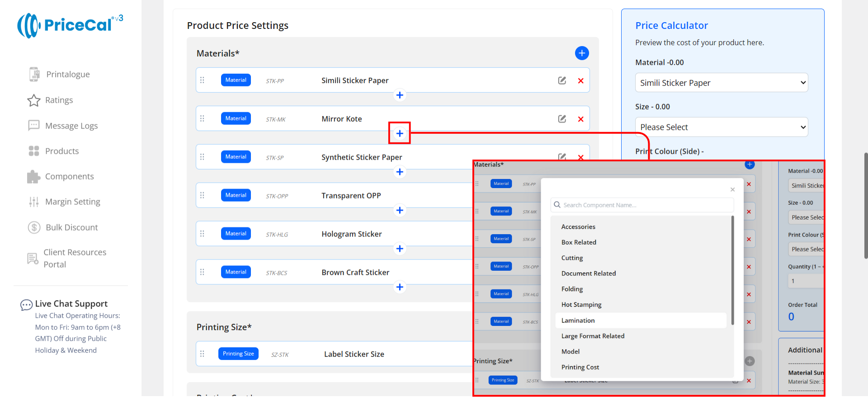Click plus icon below Brown Craft Sticker
Viewport: 868px width, 397px height.
[400, 287]
